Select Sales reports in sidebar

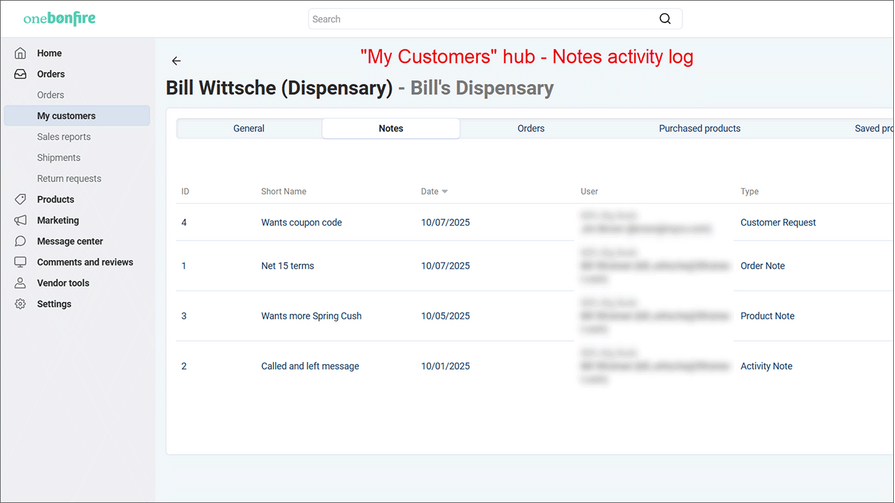coord(64,137)
